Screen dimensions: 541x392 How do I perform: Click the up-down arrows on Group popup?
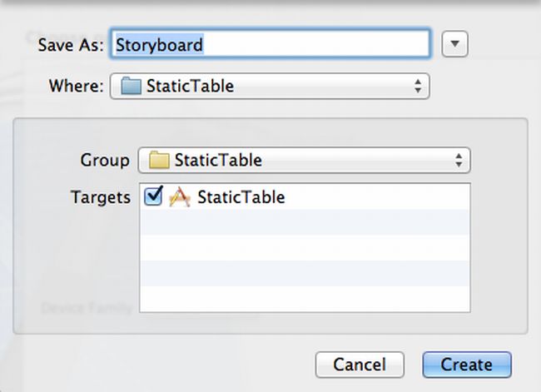[x=458, y=160]
